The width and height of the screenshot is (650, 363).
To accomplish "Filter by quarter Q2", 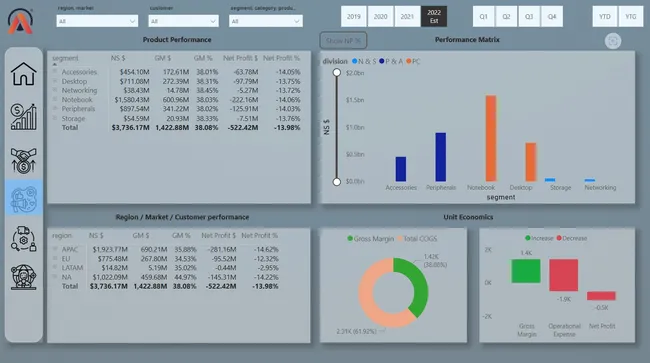I will [x=506, y=17].
